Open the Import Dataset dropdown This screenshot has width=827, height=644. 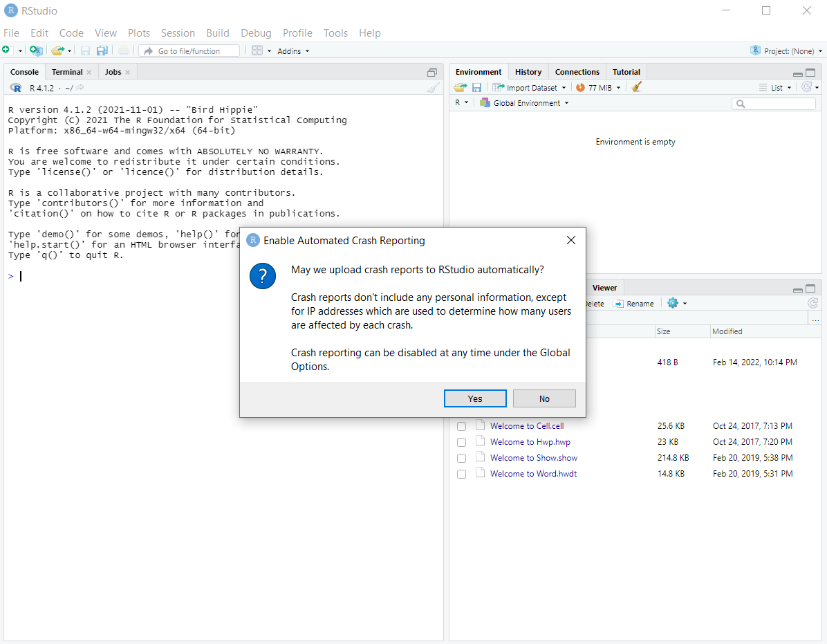pos(529,88)
